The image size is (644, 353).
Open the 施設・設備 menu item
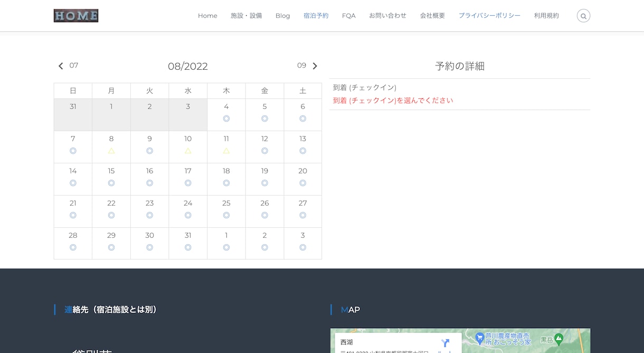(247, 16)
